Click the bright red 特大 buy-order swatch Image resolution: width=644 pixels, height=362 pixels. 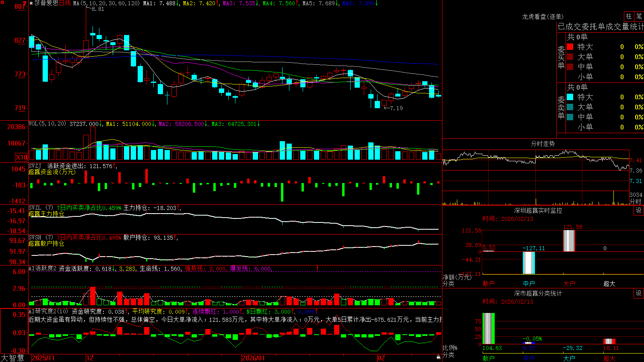570,47
